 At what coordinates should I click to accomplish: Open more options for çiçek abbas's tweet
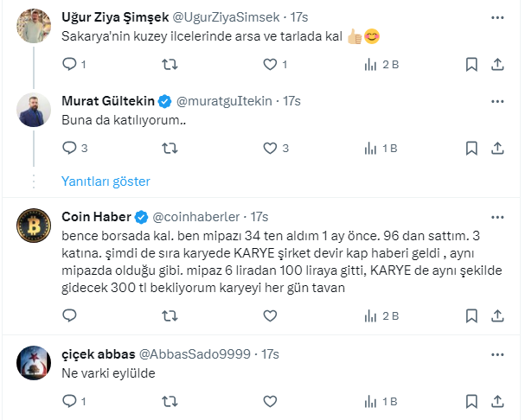[x=498, y=354]
